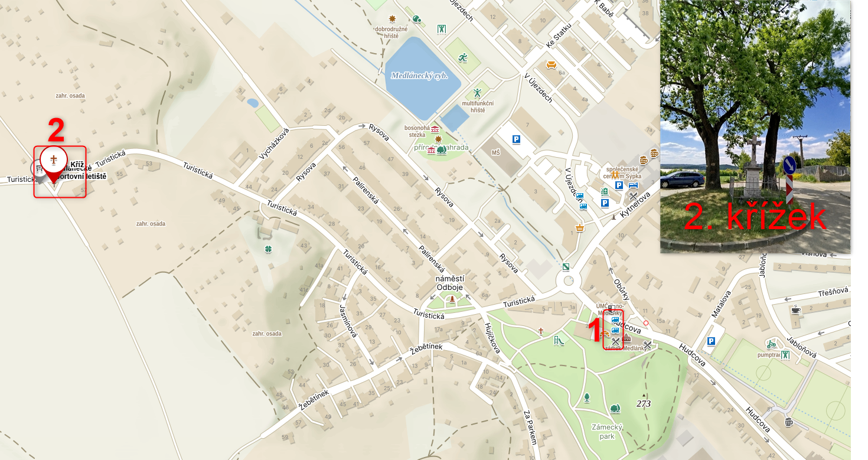Click the running player icon on the sports field

point(464,57)
